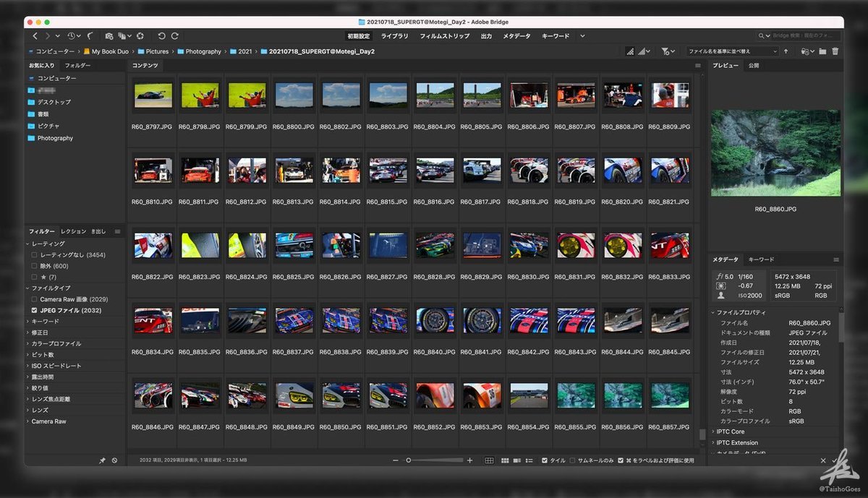The height and width of the screenshot is (498, 868).
Task: Switch to フィルムストリップ workspace
Action: pos(446,36)
